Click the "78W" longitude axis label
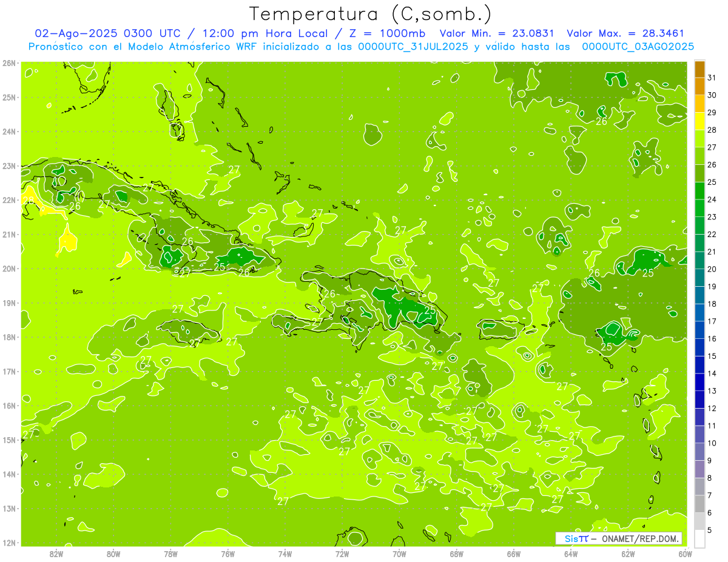This screenshot has width=728, height=562. click(x=170, y=554)
